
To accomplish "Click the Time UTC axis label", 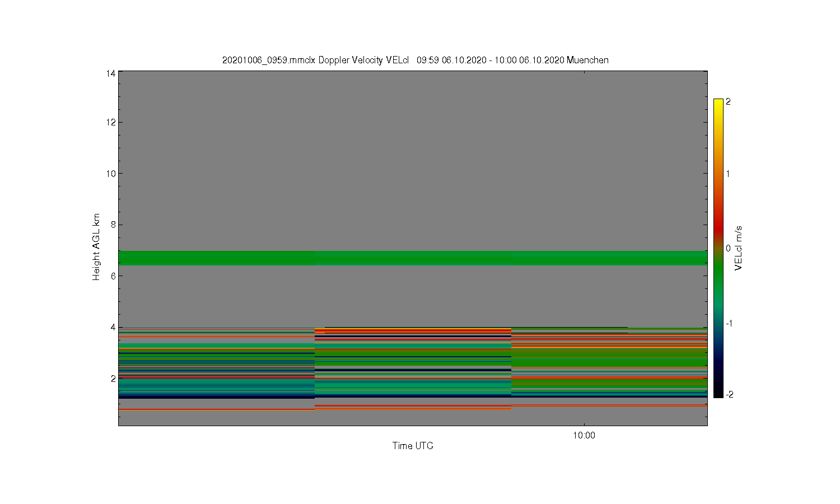I will 413,446.
